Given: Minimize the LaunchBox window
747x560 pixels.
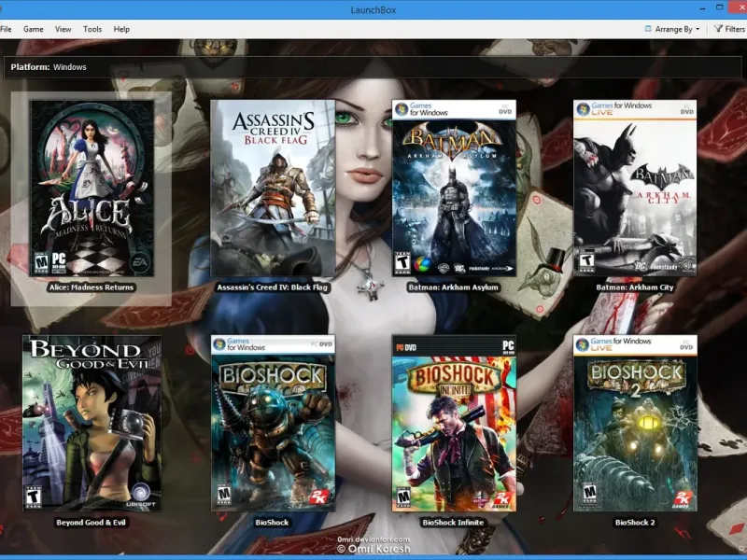Looking at the screenshot, I should [x=703, y=8].
